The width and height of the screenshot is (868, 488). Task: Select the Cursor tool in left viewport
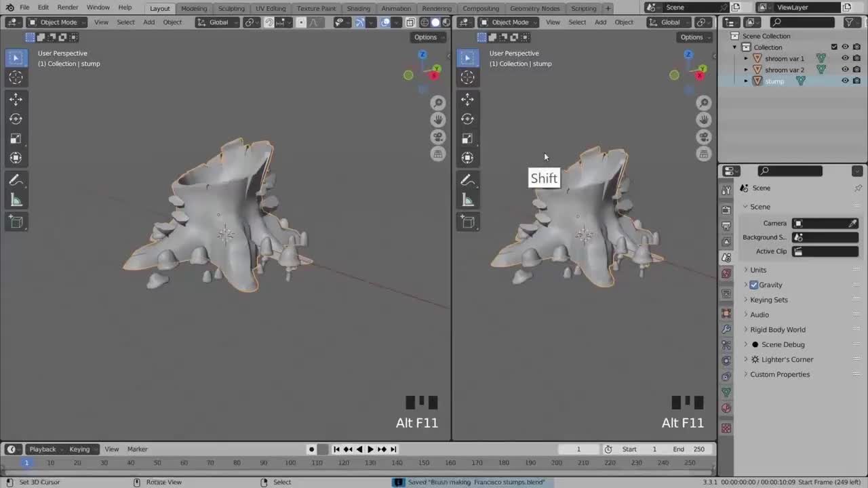pyautogui.click(x=16, y=77)
